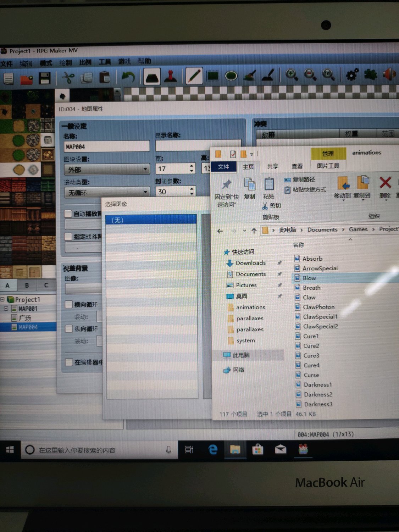Open the 工具 menu
The width and height of the screenshot is (399, 532).
[105, 62]
